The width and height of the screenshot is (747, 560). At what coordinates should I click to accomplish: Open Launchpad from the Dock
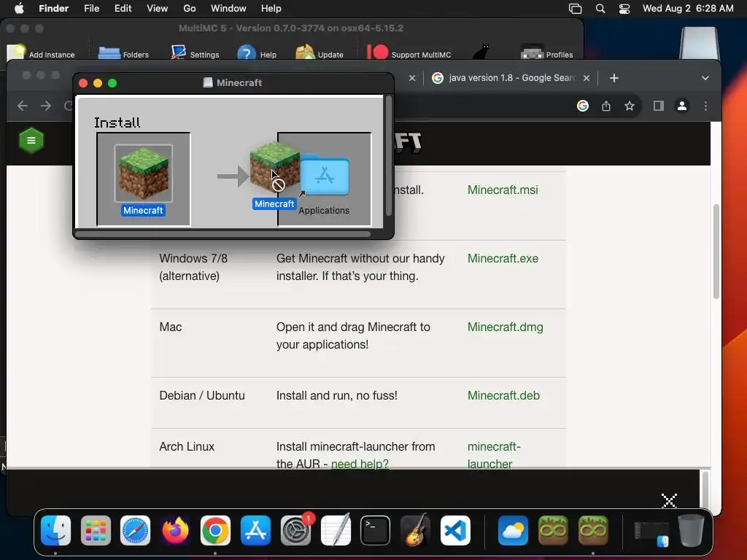(96, 530)
